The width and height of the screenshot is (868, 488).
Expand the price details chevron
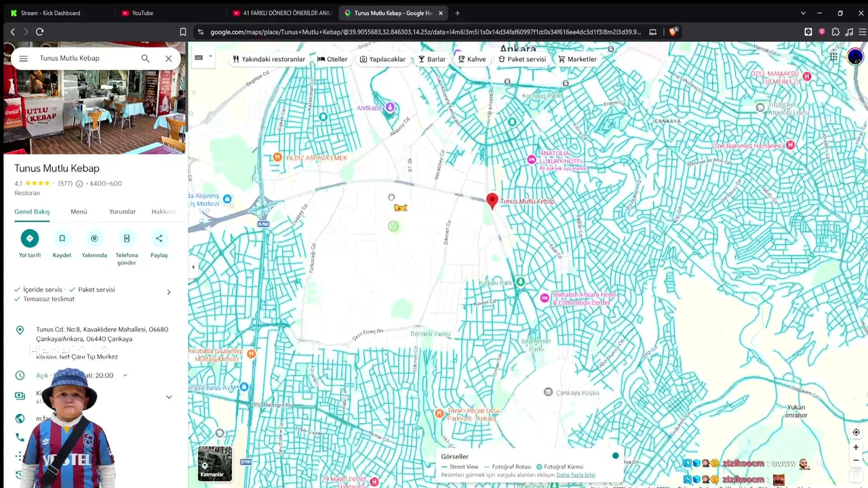coord(169,397)
